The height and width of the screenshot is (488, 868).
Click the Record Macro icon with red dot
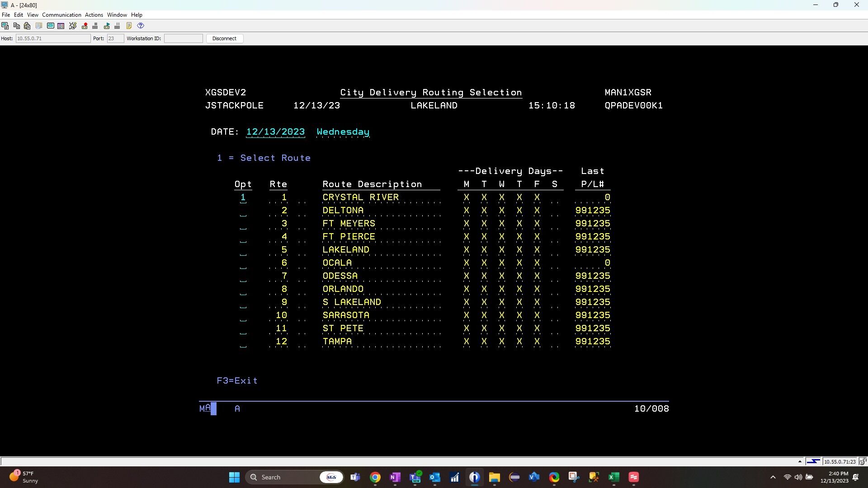coord(85,26)
